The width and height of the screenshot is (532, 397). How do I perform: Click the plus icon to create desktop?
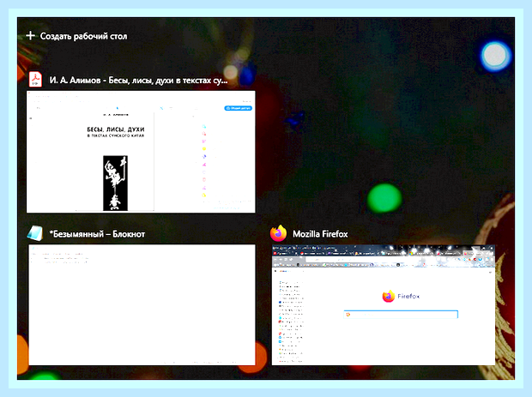coord(31,35)
